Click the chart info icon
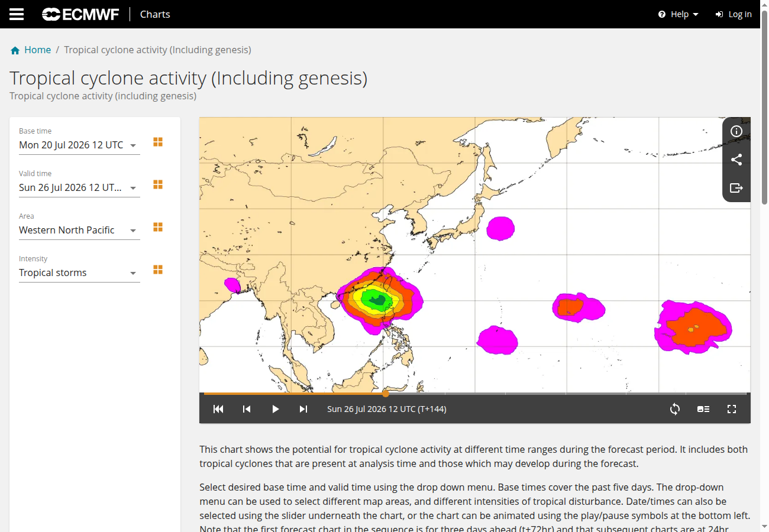This screenshot has height=532, width=769. 736,131
